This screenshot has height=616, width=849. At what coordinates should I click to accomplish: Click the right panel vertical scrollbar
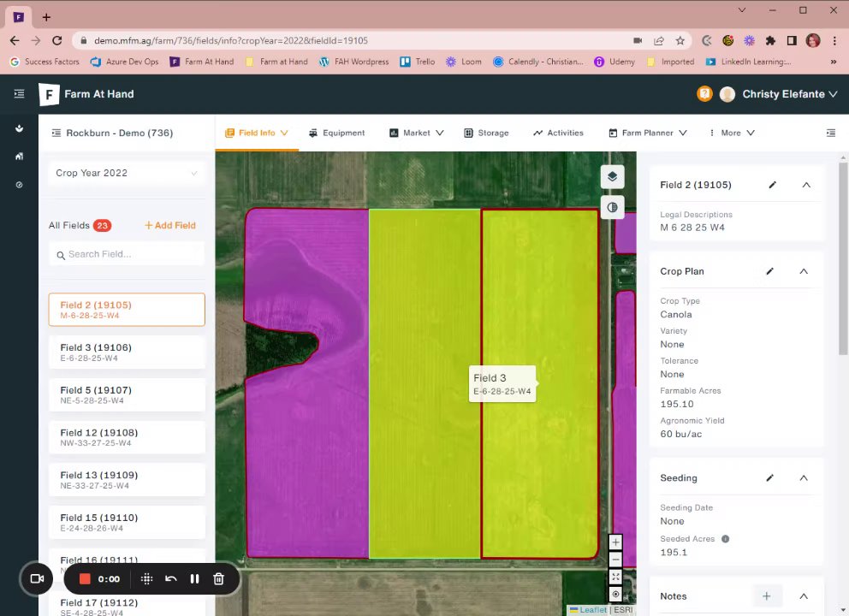[842, 258]
